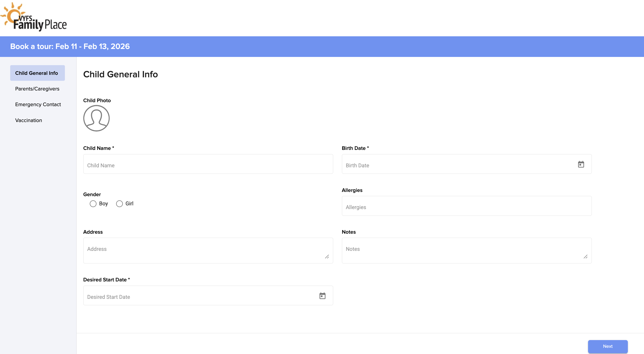This screenshot has height=354, width=644.
Task: Click the Notes field resize handle
Action: [585, 257]
